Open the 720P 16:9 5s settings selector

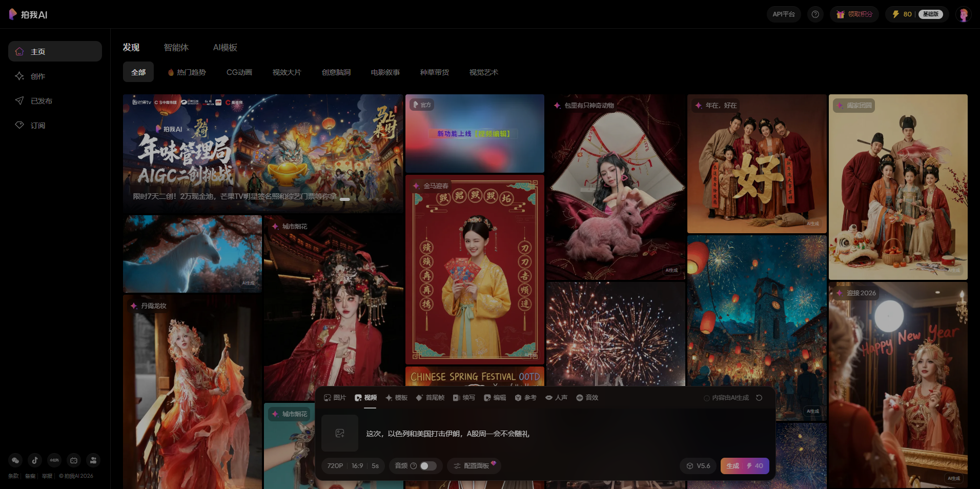pos(353,466)
